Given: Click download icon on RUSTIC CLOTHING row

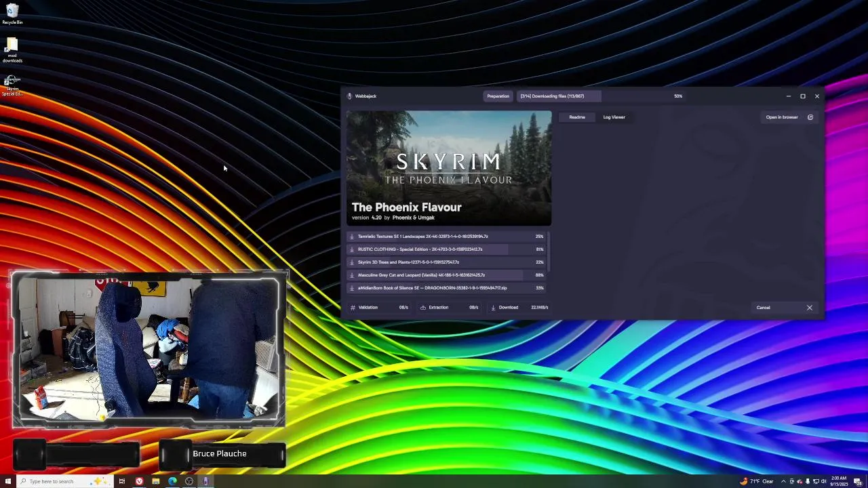Looking at the screenshot, I should pos(351,249).
